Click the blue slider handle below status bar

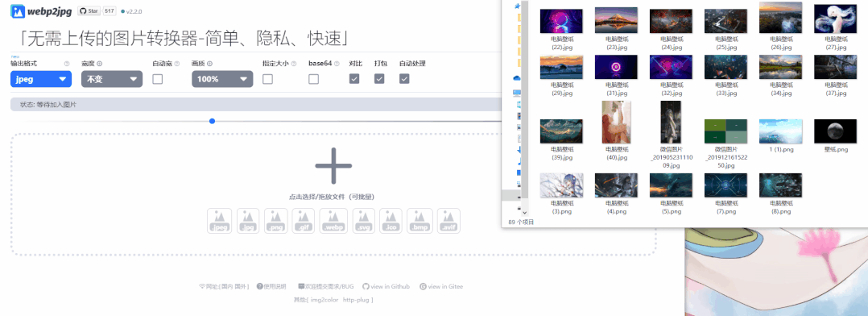click(212, 121)
